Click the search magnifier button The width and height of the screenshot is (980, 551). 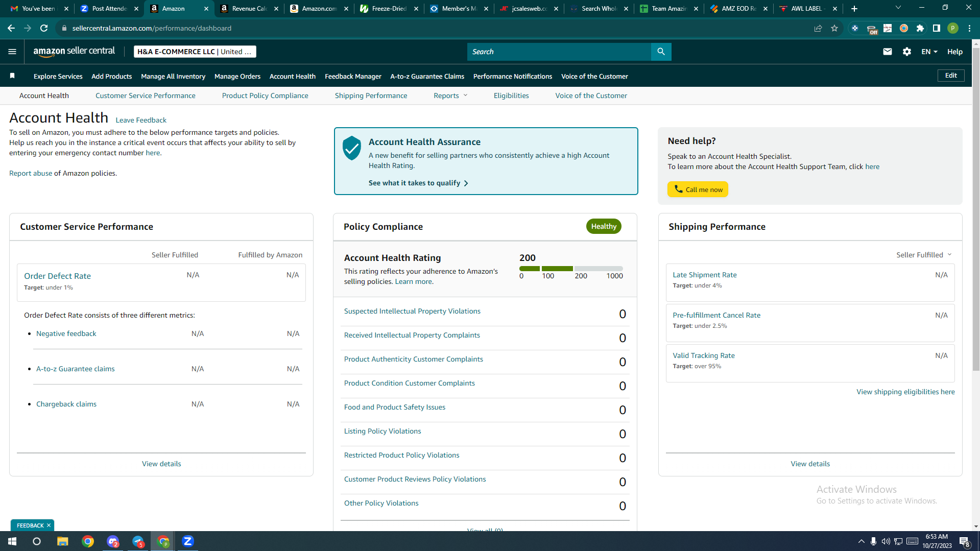coord(661,52)
